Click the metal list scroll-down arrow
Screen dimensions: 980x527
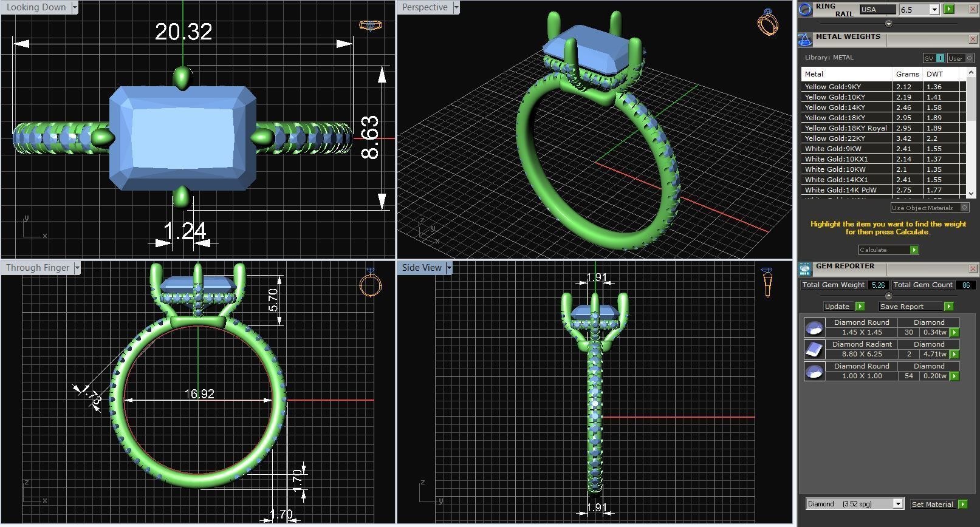[970, 193]
